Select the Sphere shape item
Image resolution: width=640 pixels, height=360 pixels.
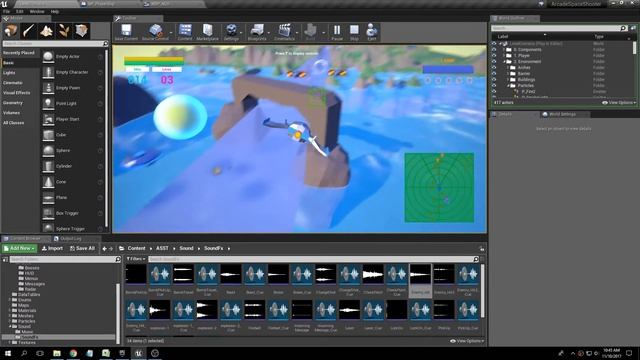72,151
